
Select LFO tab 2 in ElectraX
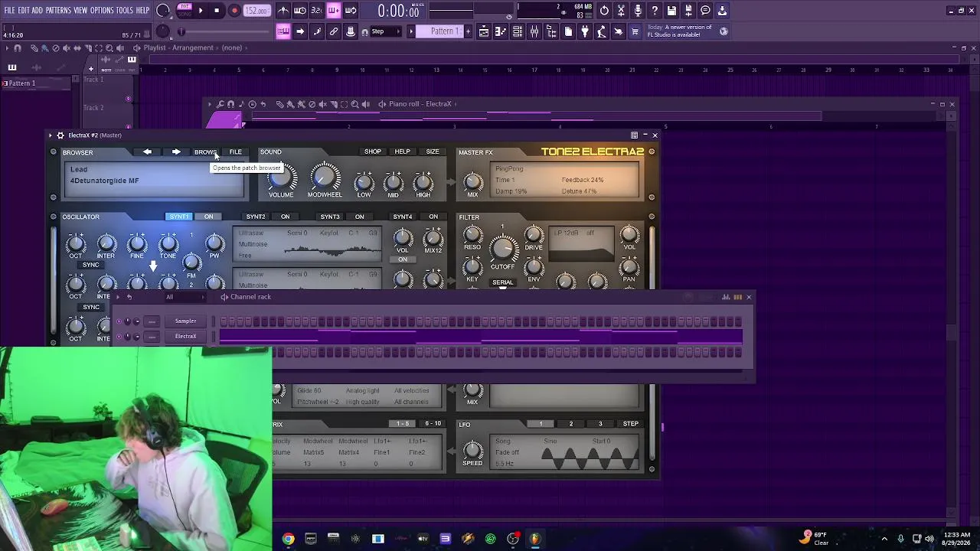coord(570,424)
